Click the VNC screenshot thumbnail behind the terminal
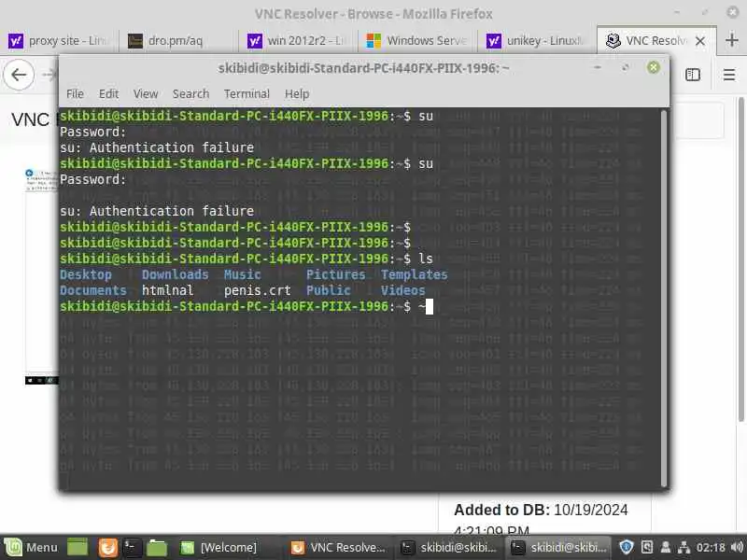The height and width of the screenshot is (560, 747). 41,276
